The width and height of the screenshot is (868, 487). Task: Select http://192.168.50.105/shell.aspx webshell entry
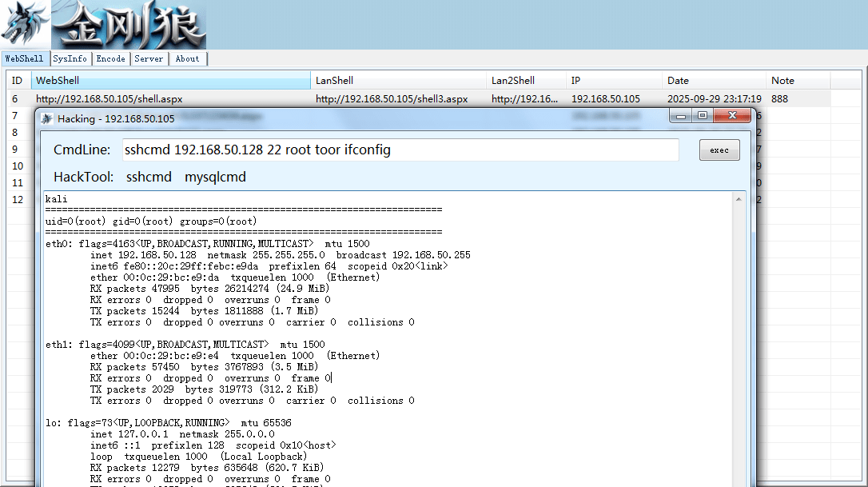(x=109, y=98)
